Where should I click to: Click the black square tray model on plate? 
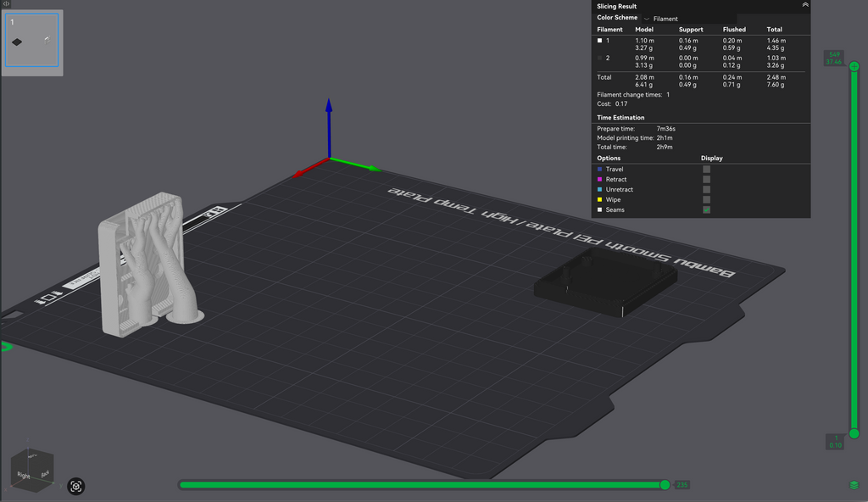pos(605,283)
